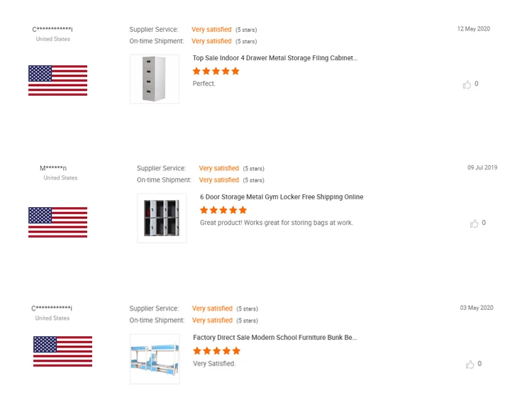Screen dimensions: 532x405
Task: Like the gym locker review
Action: pos(474,223)
